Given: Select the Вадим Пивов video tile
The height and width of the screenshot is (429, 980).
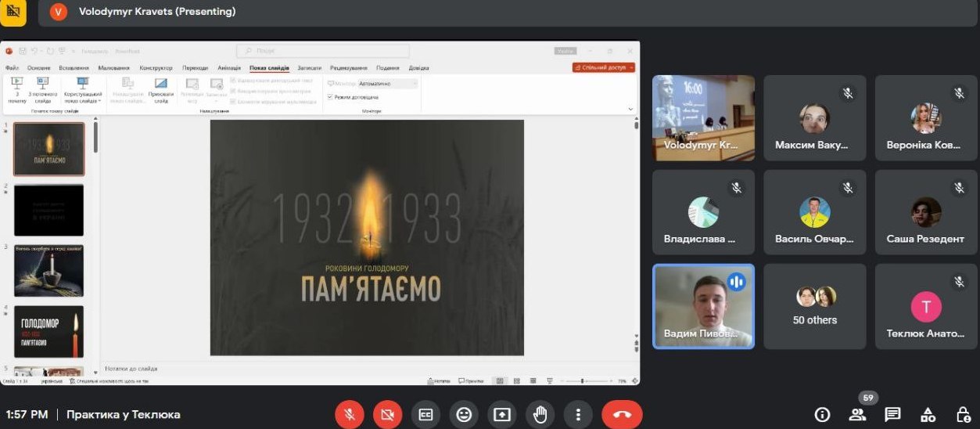Looking at the screenshot, I should [703, 306].
